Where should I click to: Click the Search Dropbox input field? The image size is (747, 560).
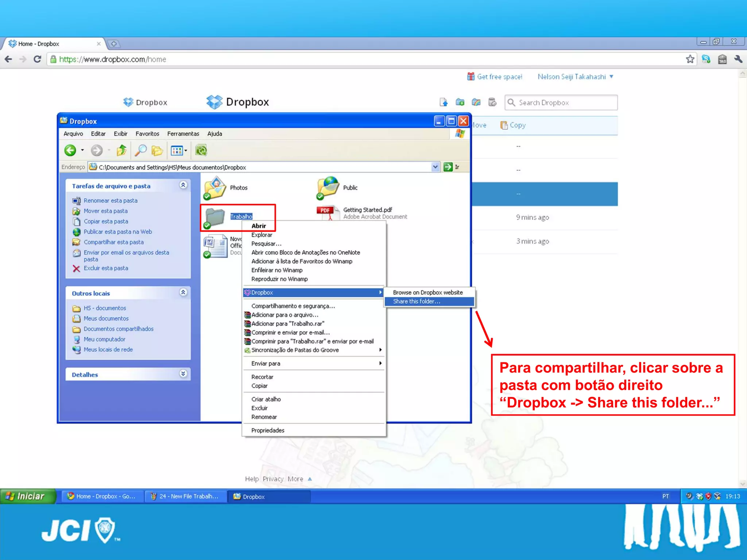pyautogui.click(x=561, y=102)
